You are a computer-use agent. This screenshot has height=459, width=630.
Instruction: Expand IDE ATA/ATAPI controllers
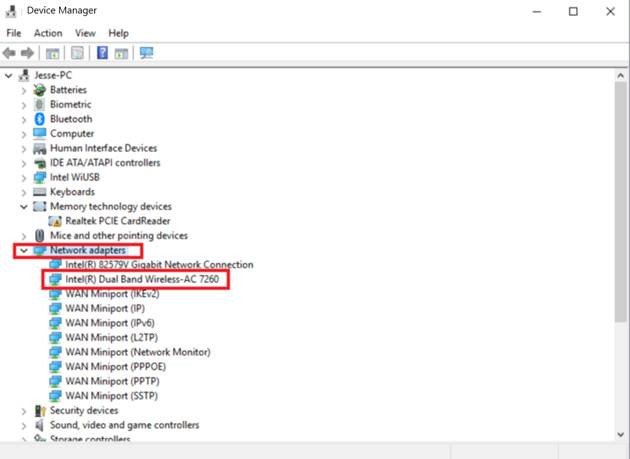24,163
